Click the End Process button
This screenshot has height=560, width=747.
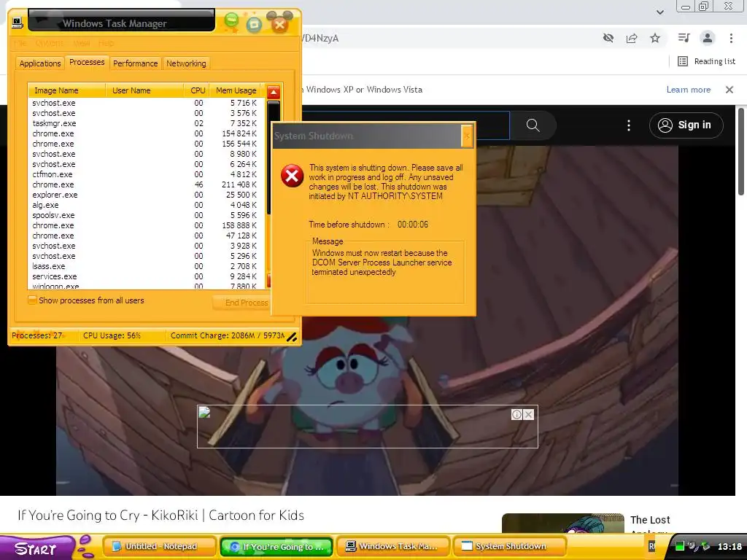tap(243, 303)
